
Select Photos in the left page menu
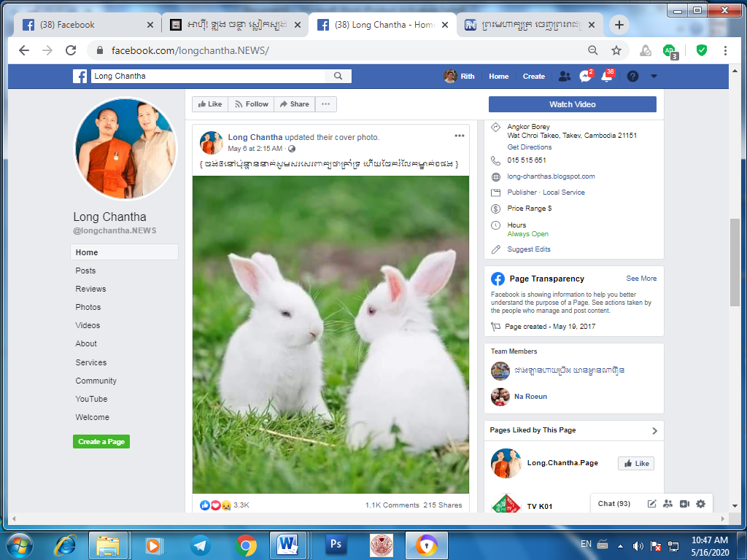coord(88,307)
